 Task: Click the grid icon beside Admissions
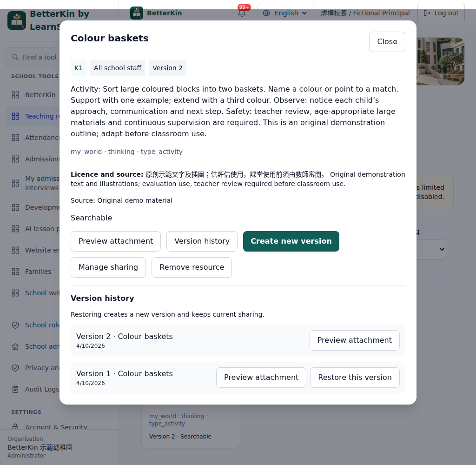15,159
